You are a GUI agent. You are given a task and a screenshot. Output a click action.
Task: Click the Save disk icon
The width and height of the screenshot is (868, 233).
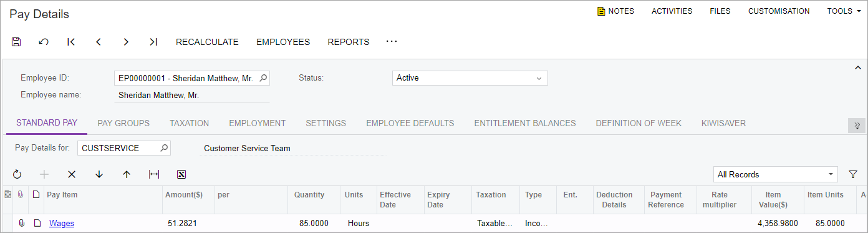pos(17,42)
